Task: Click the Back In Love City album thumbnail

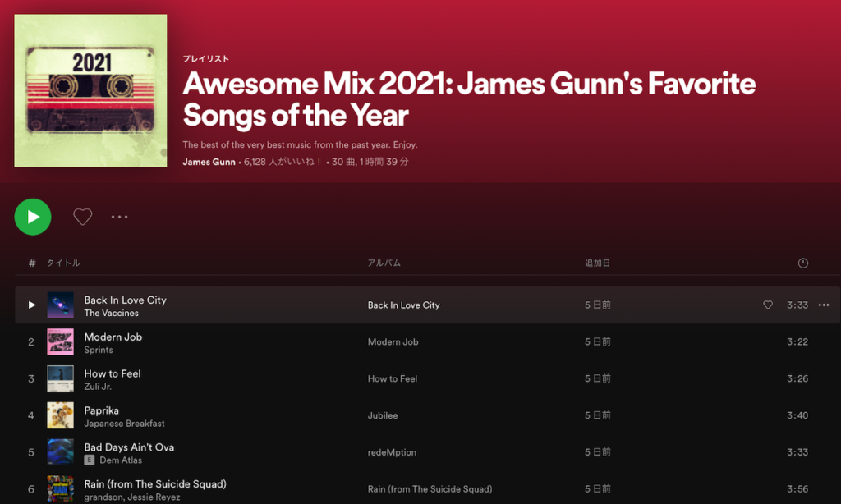Action: [61, 305]
